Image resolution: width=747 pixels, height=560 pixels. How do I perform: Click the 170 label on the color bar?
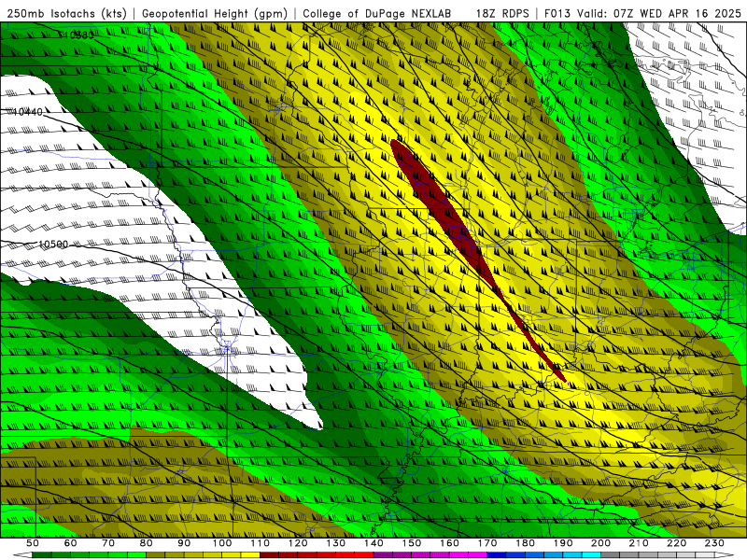487,543
